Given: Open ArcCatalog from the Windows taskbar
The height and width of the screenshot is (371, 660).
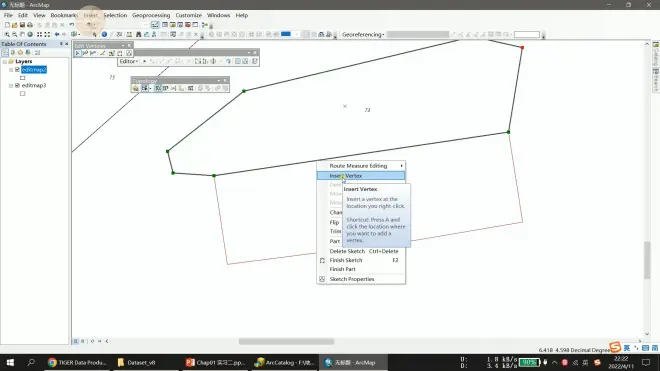Looking at the screenshot, I should coord(285,362).
